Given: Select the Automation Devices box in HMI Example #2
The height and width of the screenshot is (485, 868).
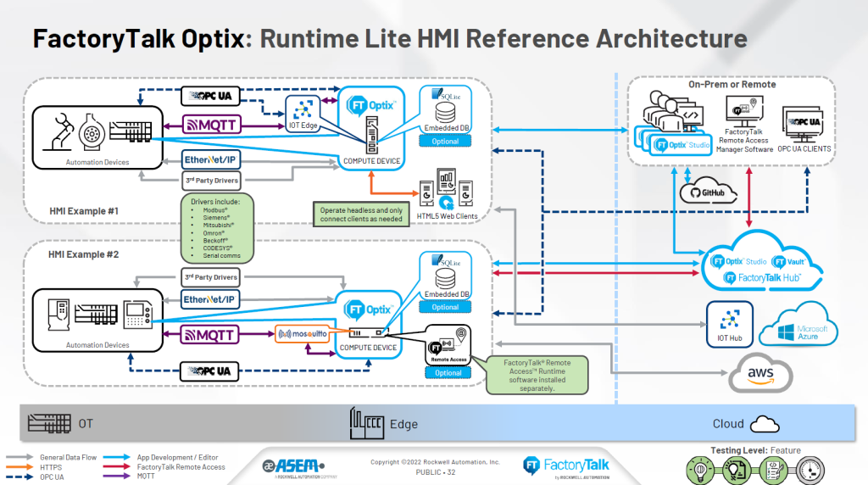Looking at the screenshot, I should (97, 320).
